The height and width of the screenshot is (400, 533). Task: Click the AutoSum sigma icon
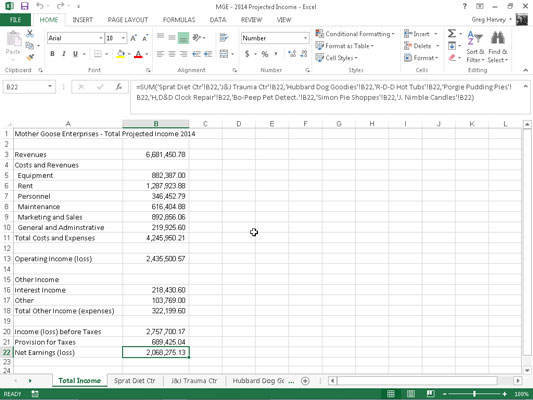tap(452, 34)
